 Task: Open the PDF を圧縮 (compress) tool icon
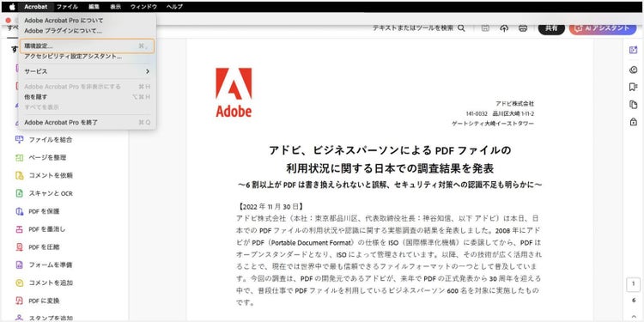pyautogui.click(x=19, y=247)
